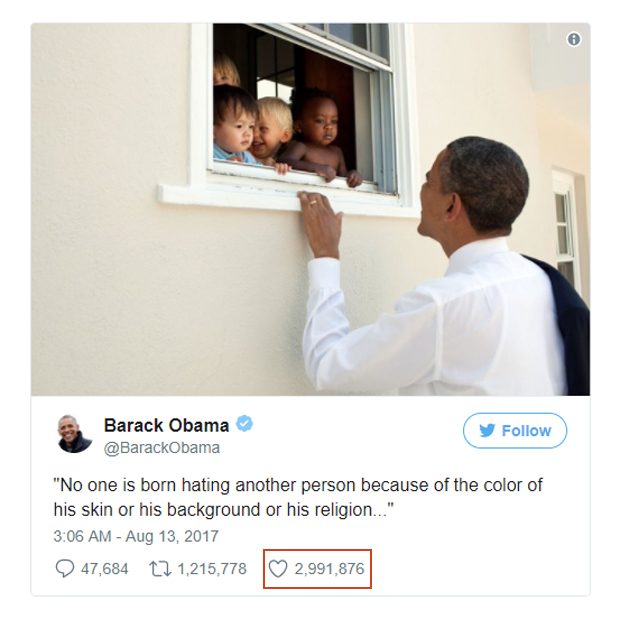The height and width of the screenshot is (619, 620).
Task: Click the second quote line ending "his religion..."
Action: coord(223,510)
